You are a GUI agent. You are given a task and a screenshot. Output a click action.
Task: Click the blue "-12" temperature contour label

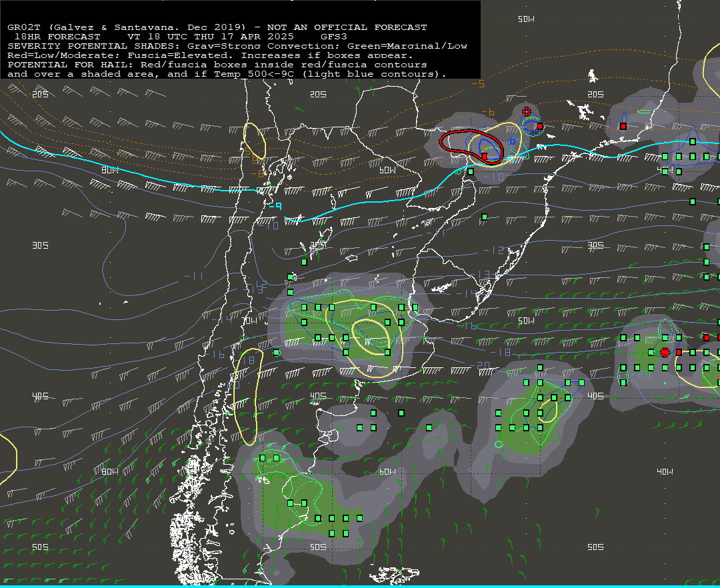tap(494, 251)
